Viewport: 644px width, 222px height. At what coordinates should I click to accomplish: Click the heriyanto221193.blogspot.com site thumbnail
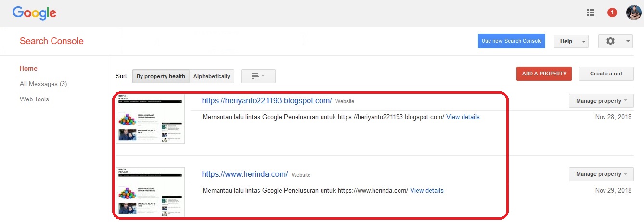click(x=150, y=119)
